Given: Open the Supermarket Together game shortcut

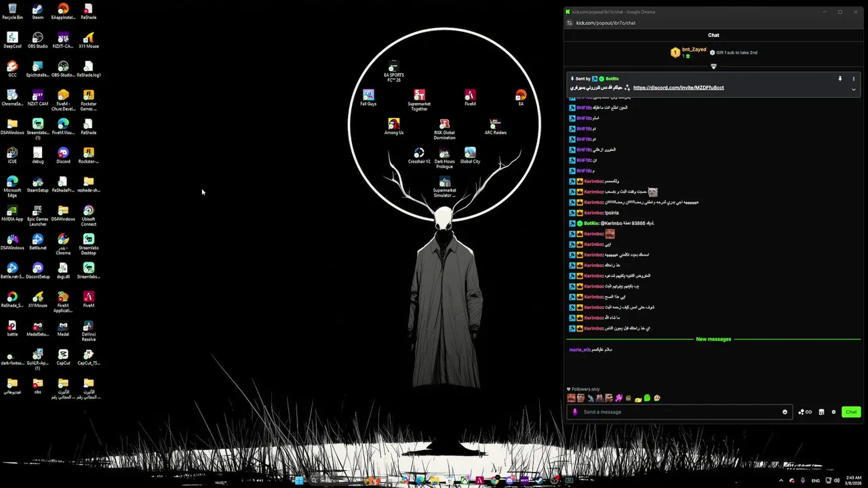Looking at the screenshot, I should pyautogui.click(x=419, y=100).
